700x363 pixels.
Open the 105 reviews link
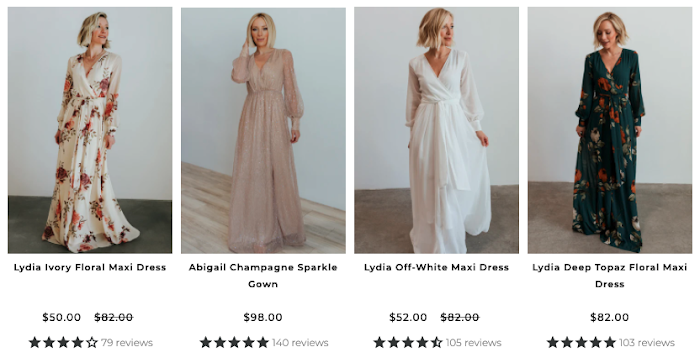[x=473, y=342]
